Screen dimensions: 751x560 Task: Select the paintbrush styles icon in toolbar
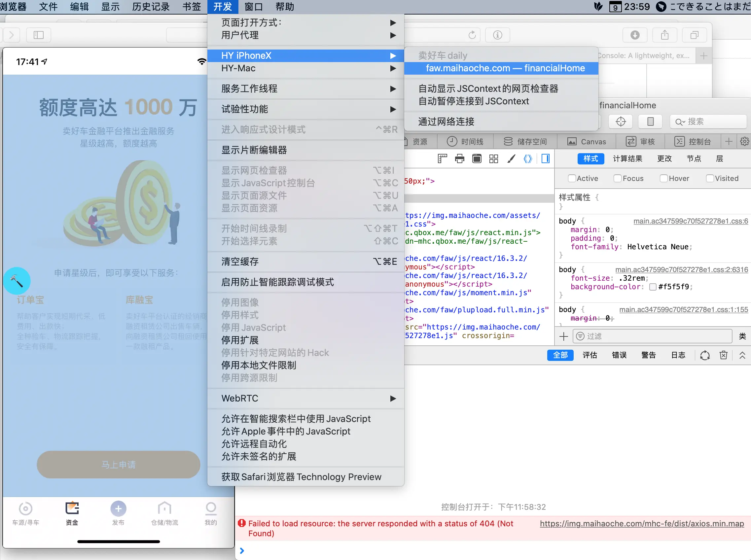click(x=511, y=158)
